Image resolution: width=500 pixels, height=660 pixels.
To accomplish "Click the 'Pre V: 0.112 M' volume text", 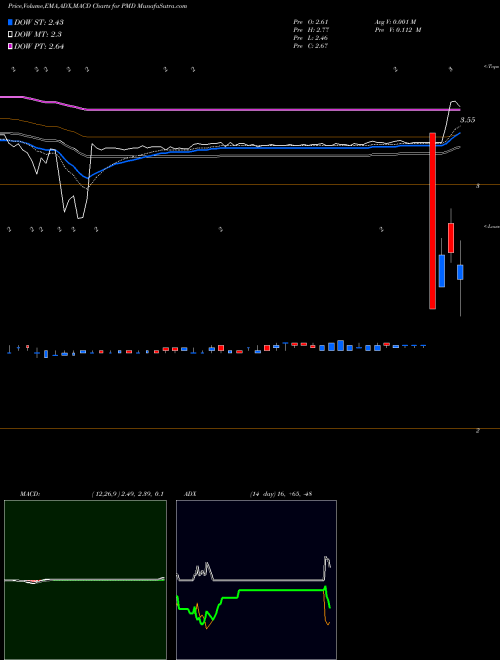I will pyautogui.click(x=397, y=30).
